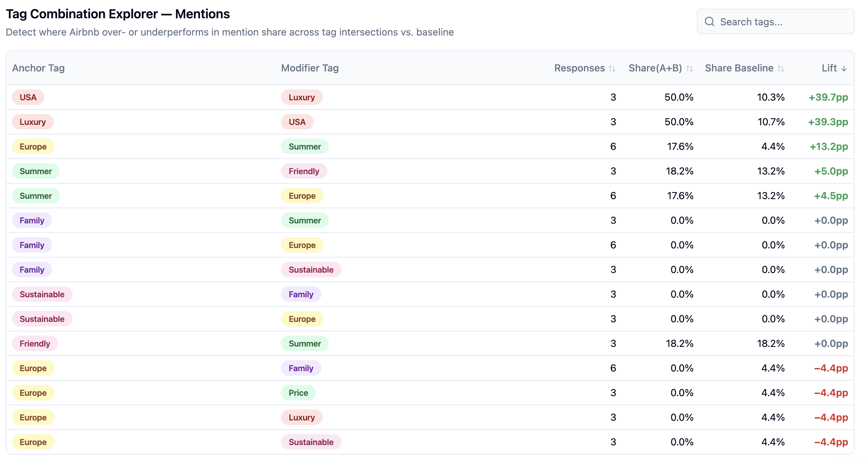Click the +39.7pp lift value
Viewport: 868px width, 463px height.
pos(828,97)
